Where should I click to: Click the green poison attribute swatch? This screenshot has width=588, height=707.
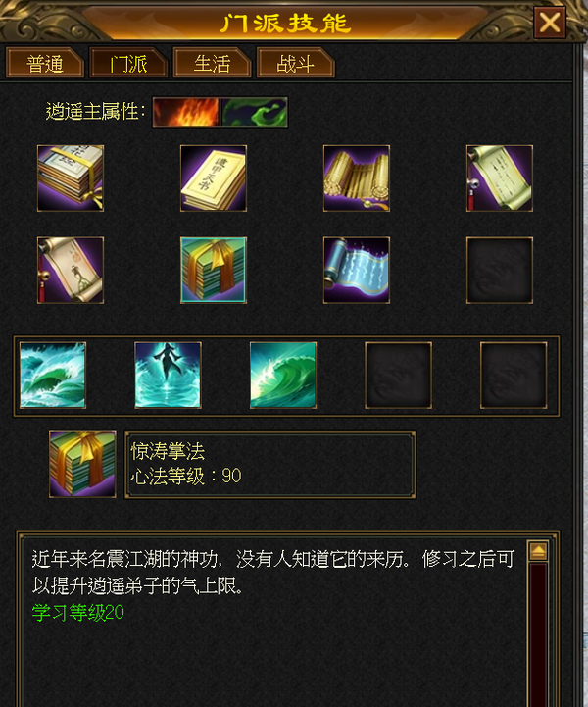tap(254, 112)
